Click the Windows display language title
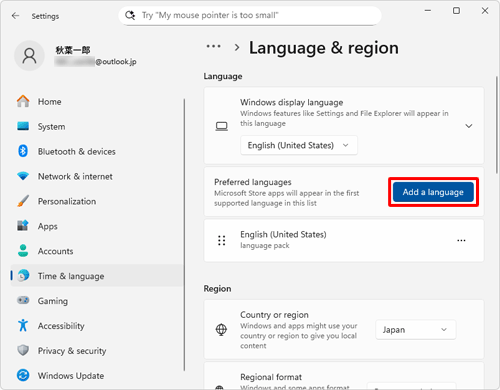The width and height of the screenshot is (500, 390). click(x=292, y=102)
